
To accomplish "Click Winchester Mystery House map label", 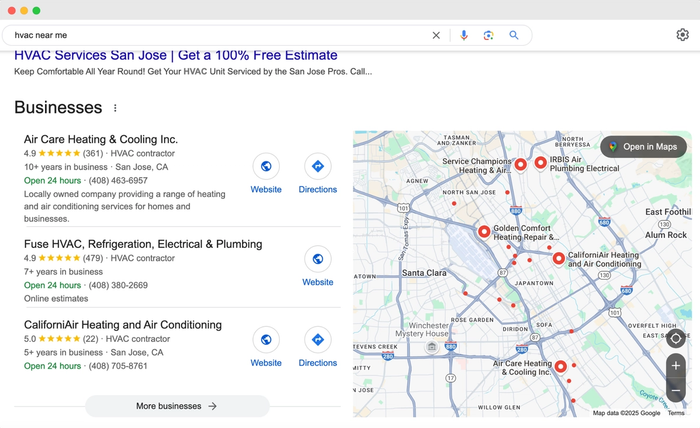I will pos(422,329).
